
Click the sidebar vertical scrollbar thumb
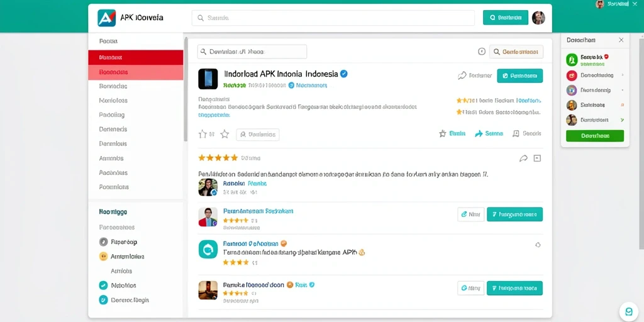pos(186,89)
